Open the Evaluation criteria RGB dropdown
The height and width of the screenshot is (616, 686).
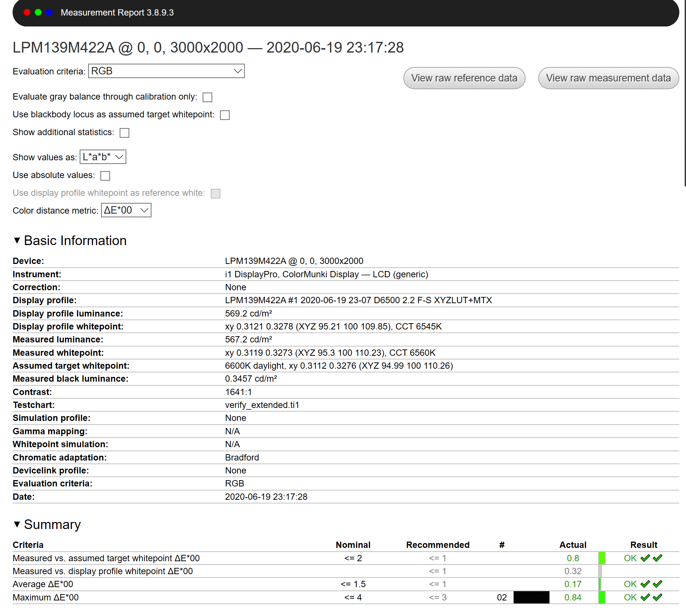(166, 71)
